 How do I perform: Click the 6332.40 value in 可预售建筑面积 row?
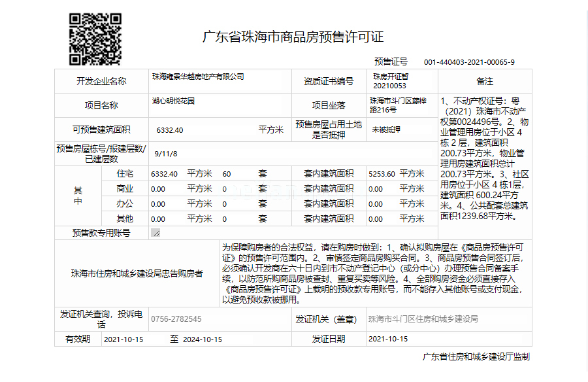pyautogui.click(x=170, y=130)
